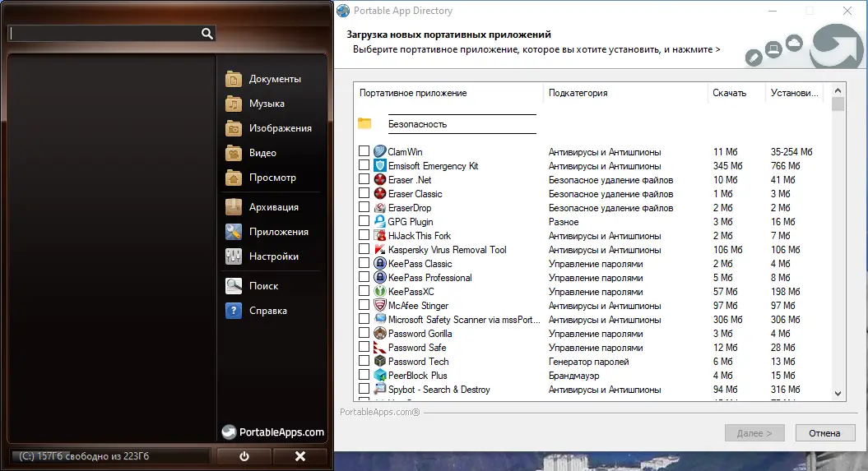Image resolution: width=868 pixels, height=471 pixels.
Task: Select the Password Safe checkbox
Action: click(x=364, y=347)
